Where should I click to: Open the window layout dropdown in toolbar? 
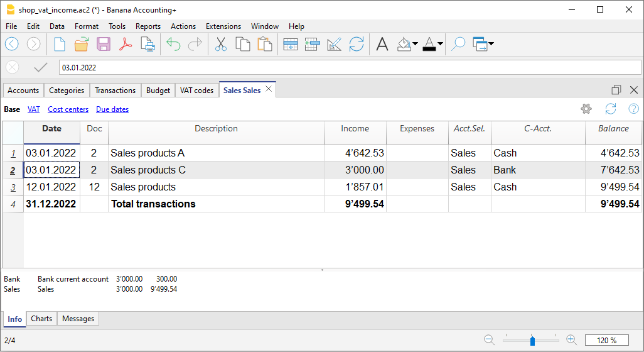point(490,44)
